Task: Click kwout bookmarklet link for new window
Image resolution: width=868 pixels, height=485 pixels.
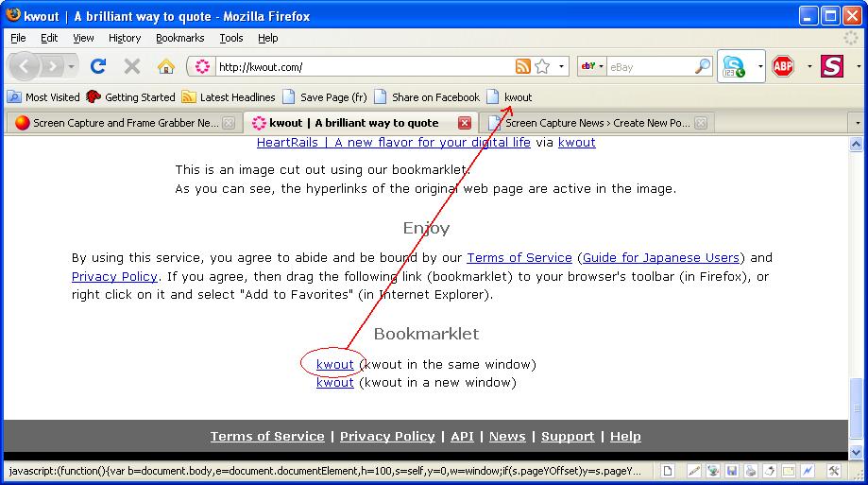Action: tap(335, 383)
